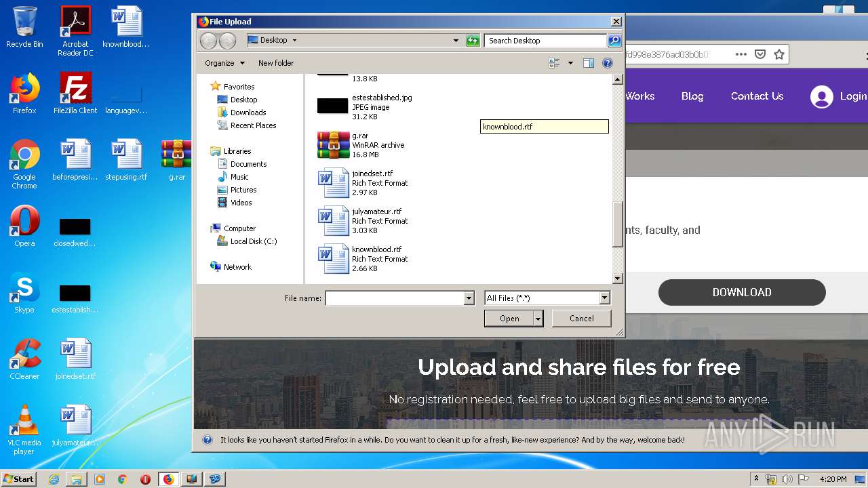
Task: Toggle the preview pane icon
Action: [x=588, y=63]
